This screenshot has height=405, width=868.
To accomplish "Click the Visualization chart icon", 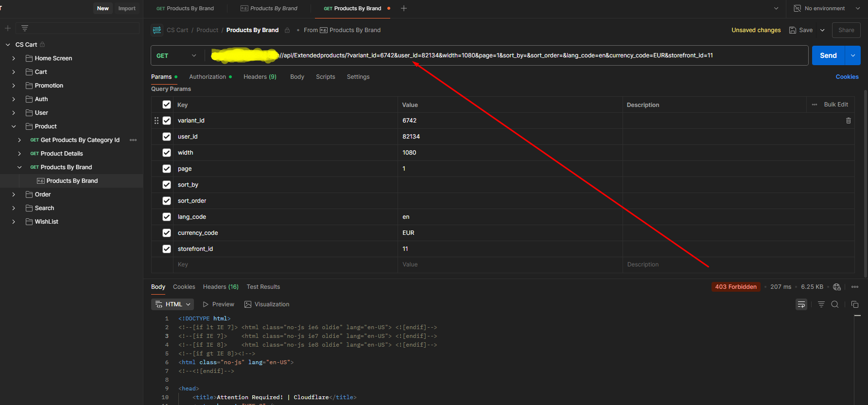I will 248,304.
